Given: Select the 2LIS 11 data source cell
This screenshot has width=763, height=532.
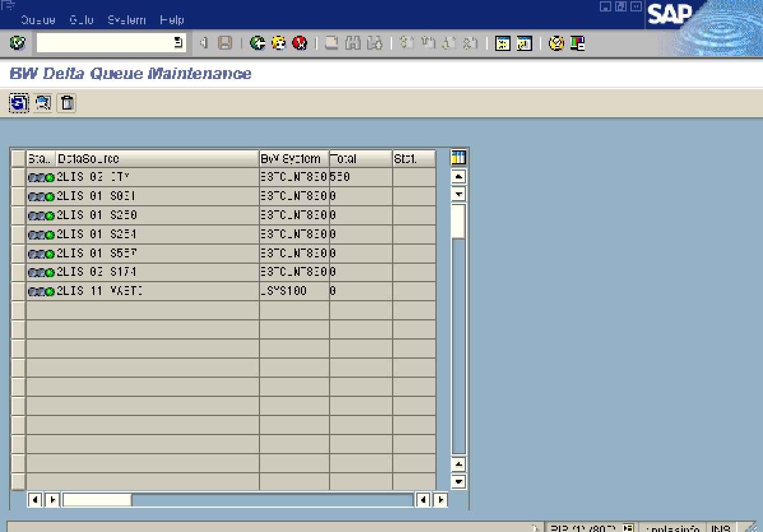Looking at the screenshot, I should 157,291.
